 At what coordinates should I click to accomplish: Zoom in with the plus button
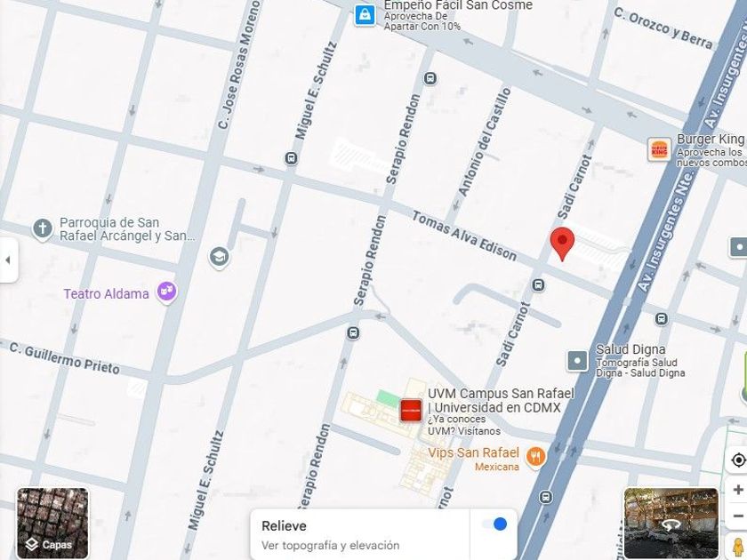pos(738,490)
